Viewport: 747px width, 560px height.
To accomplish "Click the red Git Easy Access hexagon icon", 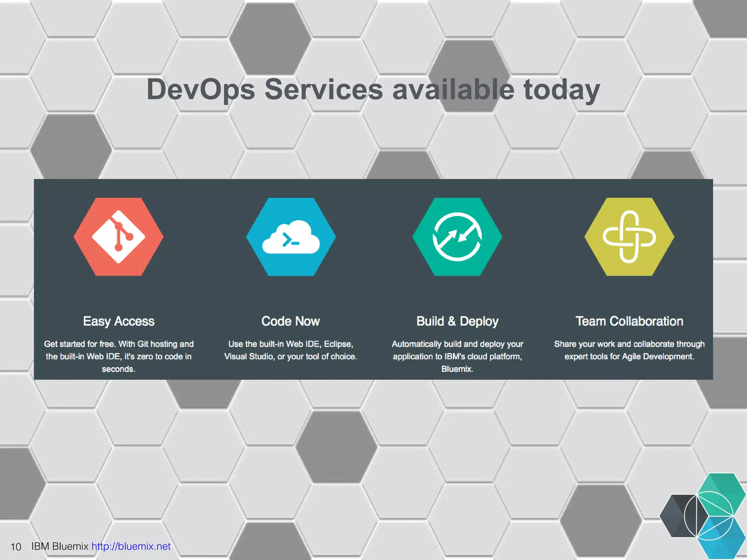I will click(119, 237).
